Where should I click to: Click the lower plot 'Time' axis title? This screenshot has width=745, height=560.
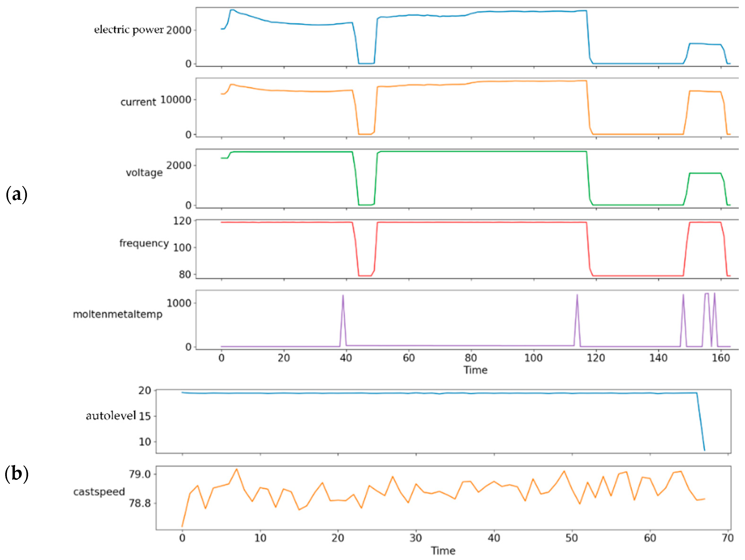[443, 551]
